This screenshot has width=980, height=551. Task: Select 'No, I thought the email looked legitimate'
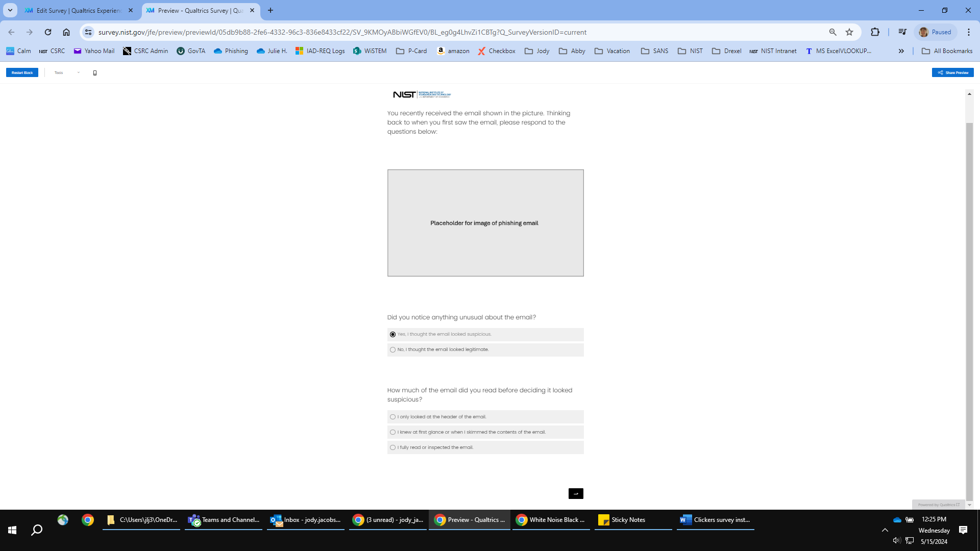[x=393, y=350]
